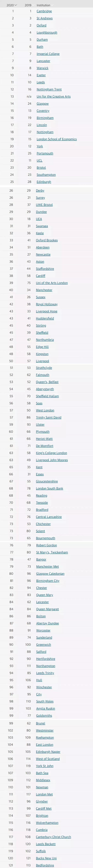
Task: Click Canterbury Christ Church link
Action: click(54, 837)
